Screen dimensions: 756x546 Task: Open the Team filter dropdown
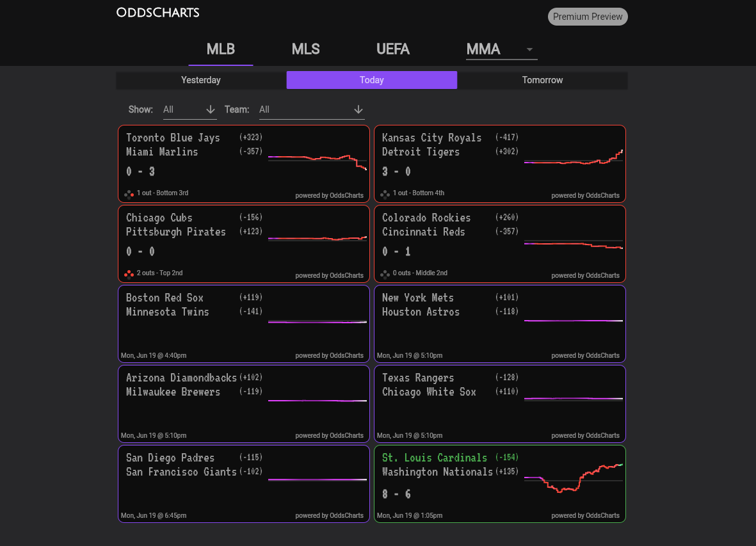(x=312, y=109)
